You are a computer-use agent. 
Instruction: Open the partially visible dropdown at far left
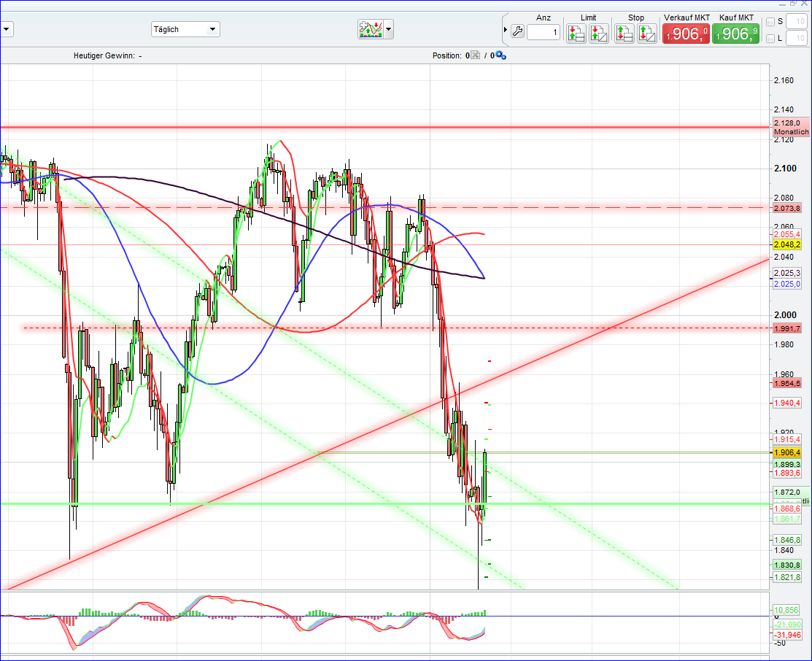pos(7,29)
